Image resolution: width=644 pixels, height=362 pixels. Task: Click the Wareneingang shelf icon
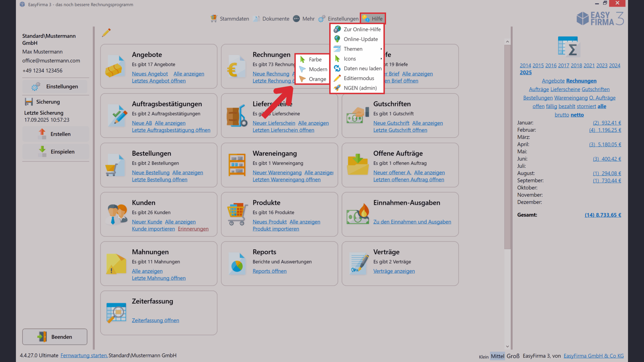point(237,165)
